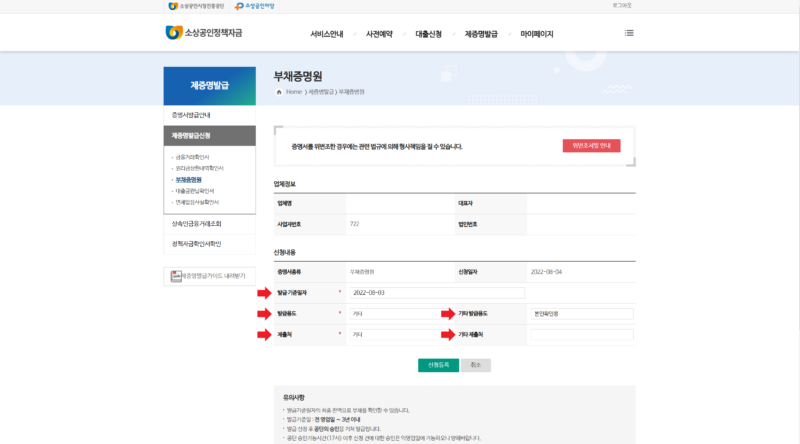Image resolution: width=800 pixels, height=444 pixels.
Task: Click the red 위변조시 처벌 안내 button
Action: coord(592,146)
